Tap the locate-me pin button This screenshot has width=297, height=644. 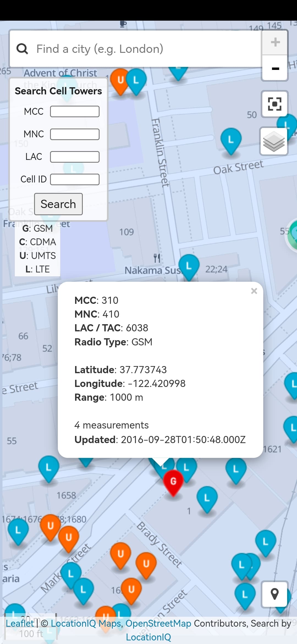click(275, 594)
